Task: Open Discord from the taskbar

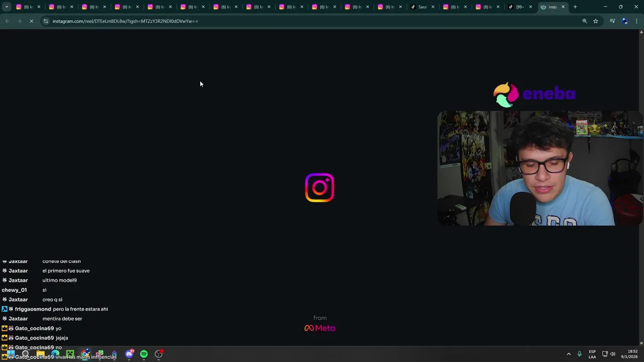Action: (129, 354)
